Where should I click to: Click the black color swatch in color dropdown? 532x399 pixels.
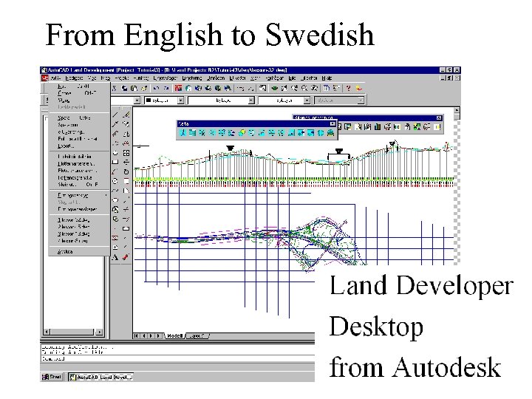coord(149,100)
